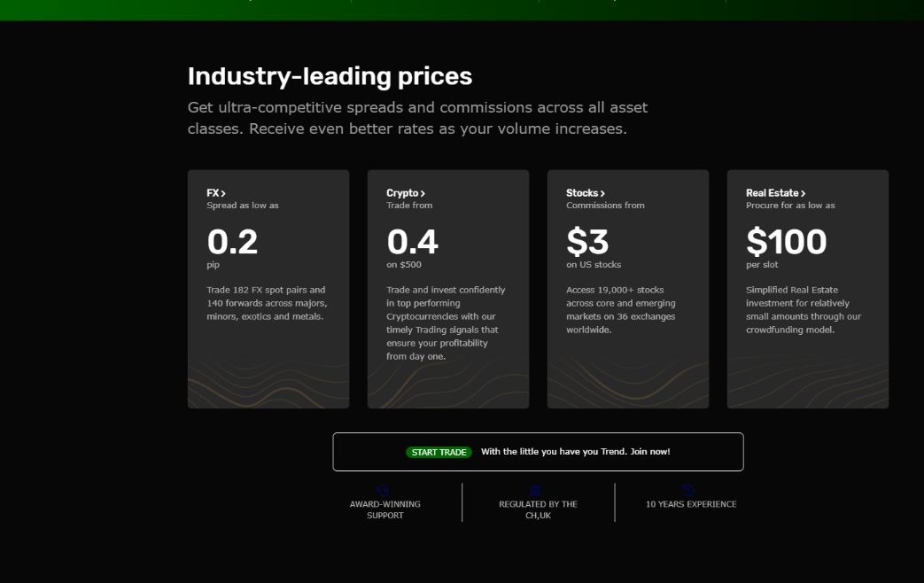The width and height of the screenshot is (924, 583).
Task: Click the award-winning support headset icon
Action: [383, 490]
